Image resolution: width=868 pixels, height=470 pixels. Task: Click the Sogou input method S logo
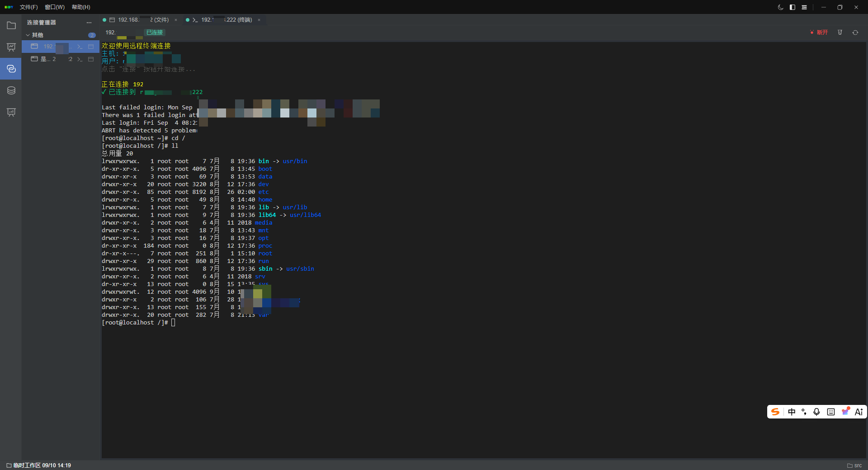point(776,412)
